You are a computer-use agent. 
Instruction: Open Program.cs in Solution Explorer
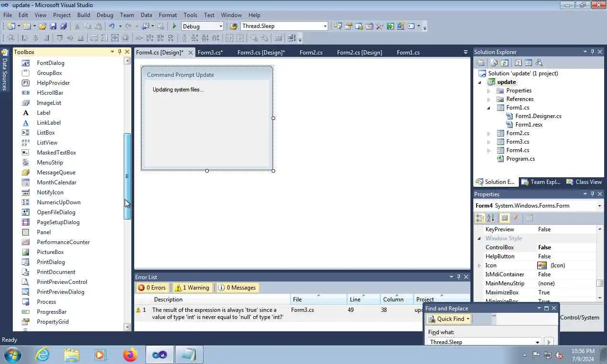click(520, 159)
